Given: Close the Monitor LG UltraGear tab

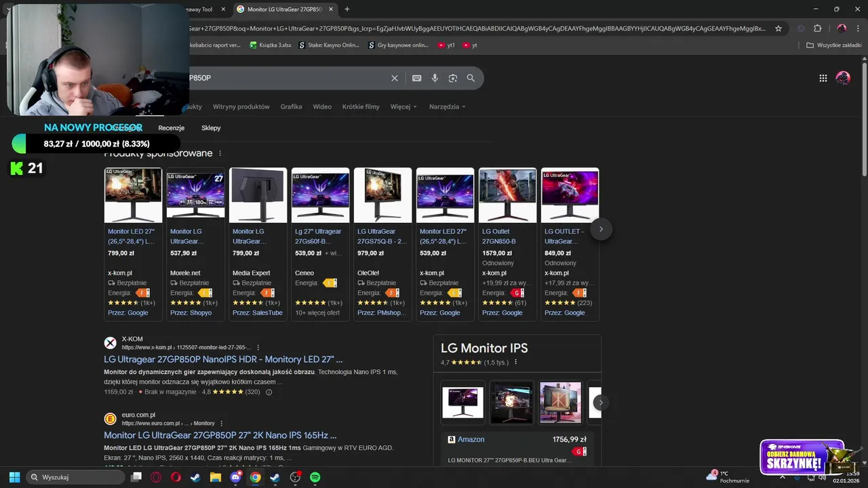Looking at the screenshot, I should 331,9.
